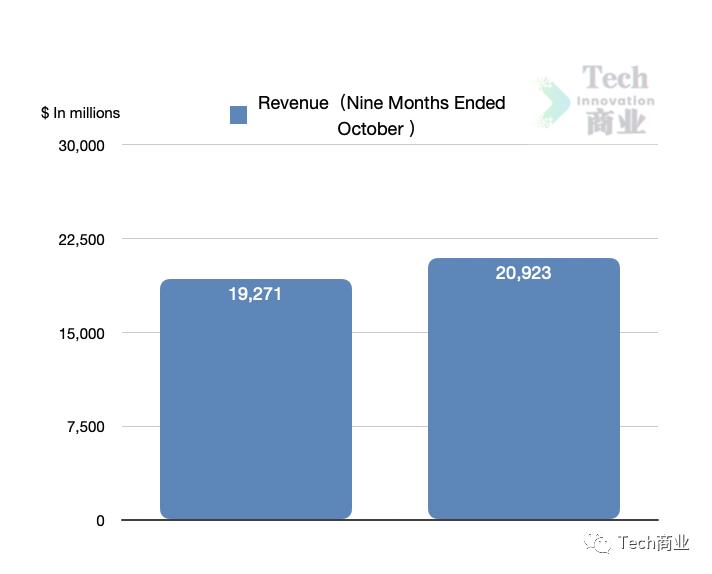The image size is (712, 574).
Task: Click the WeChat icon at bottom right
Action: click(600, 543)
